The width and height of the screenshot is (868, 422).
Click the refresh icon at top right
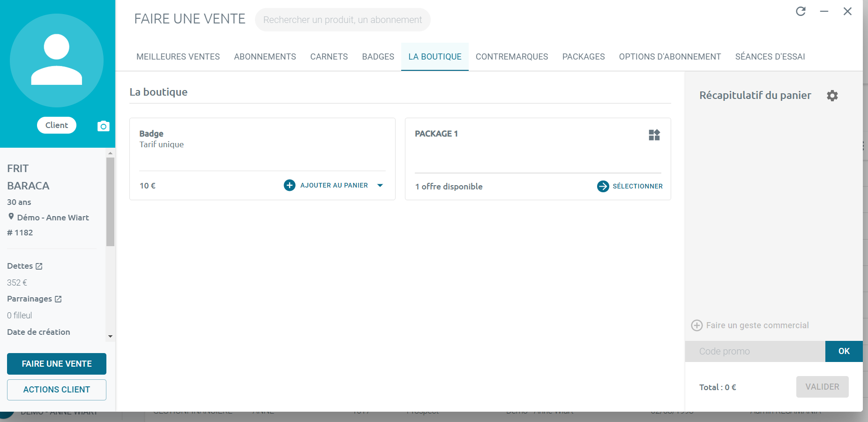pos(801,11)
